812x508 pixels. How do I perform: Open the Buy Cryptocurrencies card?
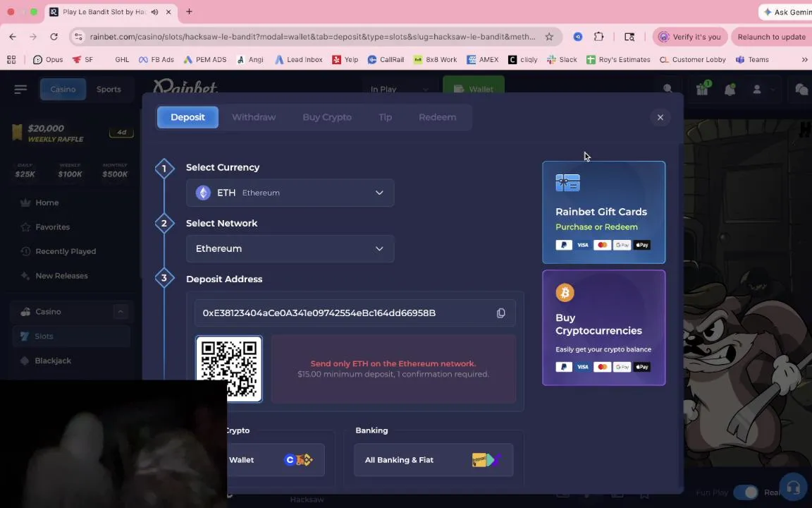603,327
